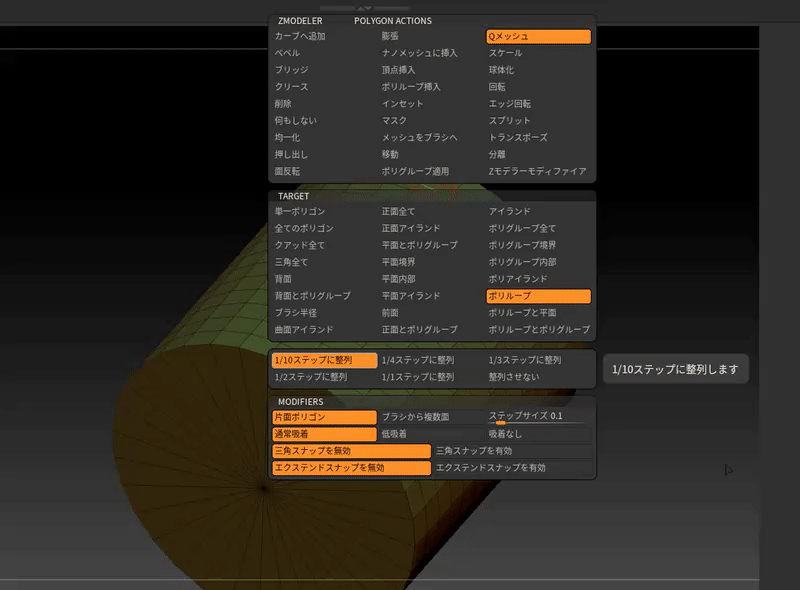Choose ポリグループ適用 action
Viewport: 800px width, 590px height.
415,171
